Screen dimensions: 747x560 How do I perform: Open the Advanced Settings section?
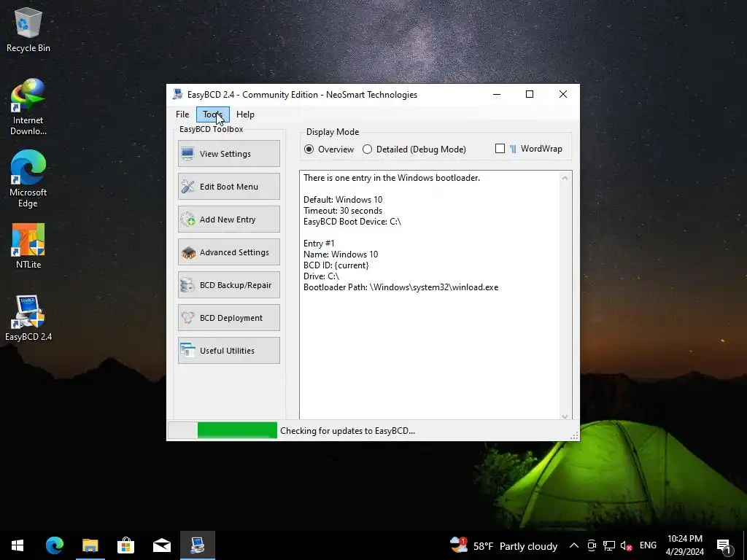click(228, 252)
